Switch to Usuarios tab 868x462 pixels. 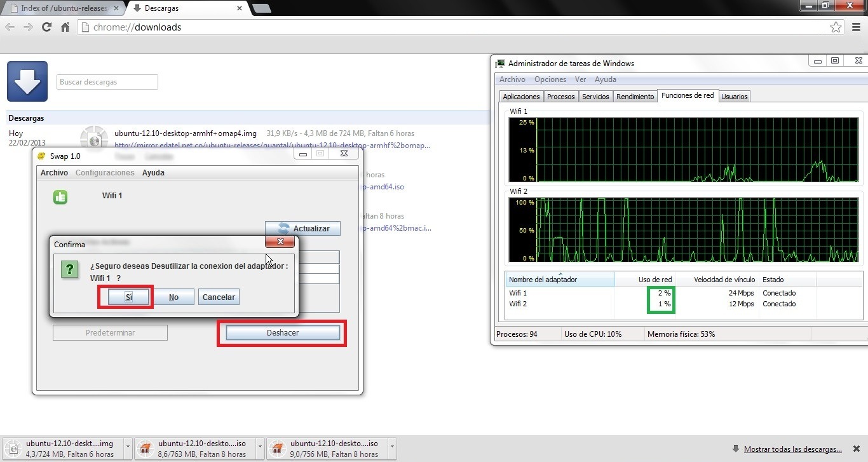click(735, 97)
